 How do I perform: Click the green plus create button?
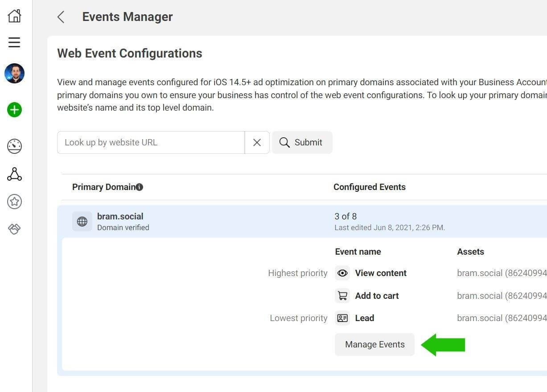(14, 110)
